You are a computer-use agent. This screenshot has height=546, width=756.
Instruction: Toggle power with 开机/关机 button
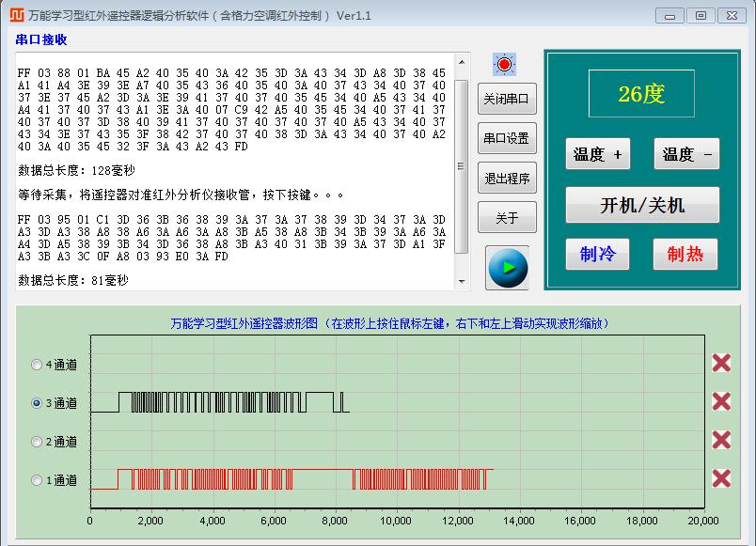[x=642, y=205]
